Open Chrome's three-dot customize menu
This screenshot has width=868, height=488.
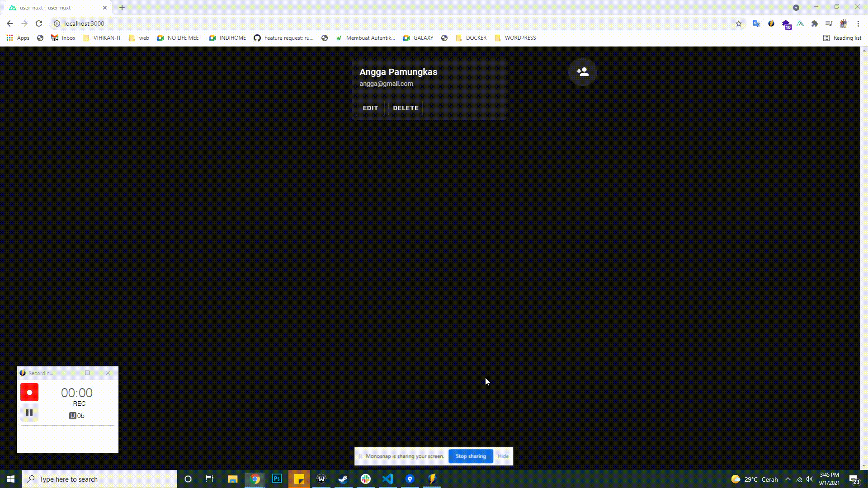click(x=858, y=23)
